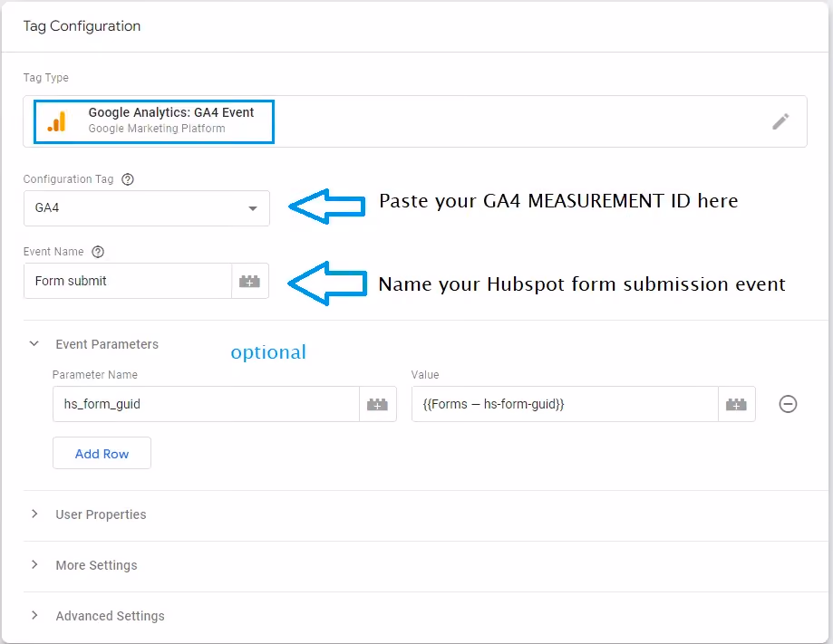The image size is (833, 644).
Task: Click the Event Name field with Form submit
Action: (128, 281)
